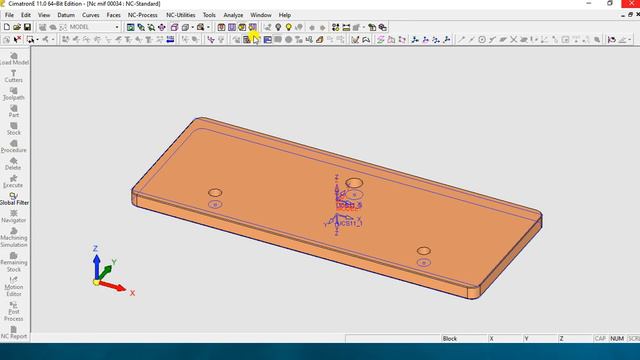Click Machining Simulation in the NC guide
Screen dimensions: 640x360
click(x=14, y=238)
